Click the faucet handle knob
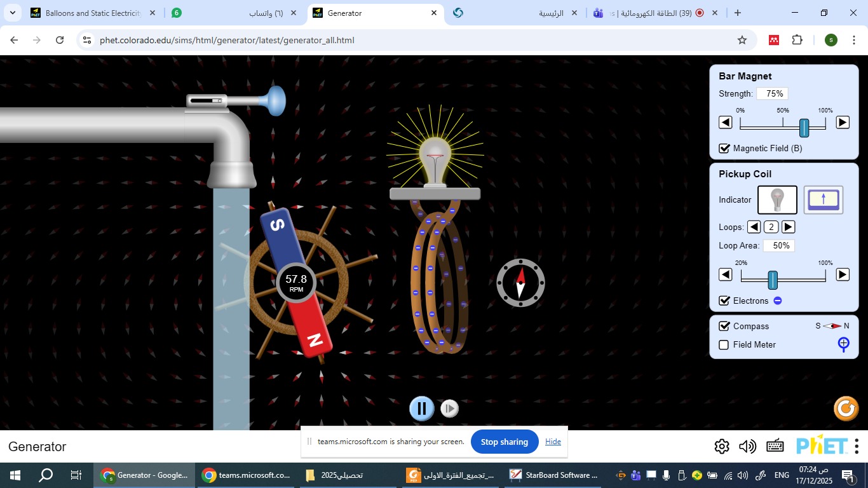Viewport: 868px width, 488px height. tap(276, 101)
